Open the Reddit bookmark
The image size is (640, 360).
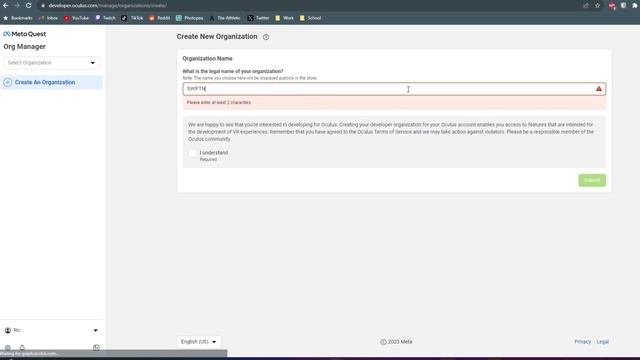pos(160,18)
